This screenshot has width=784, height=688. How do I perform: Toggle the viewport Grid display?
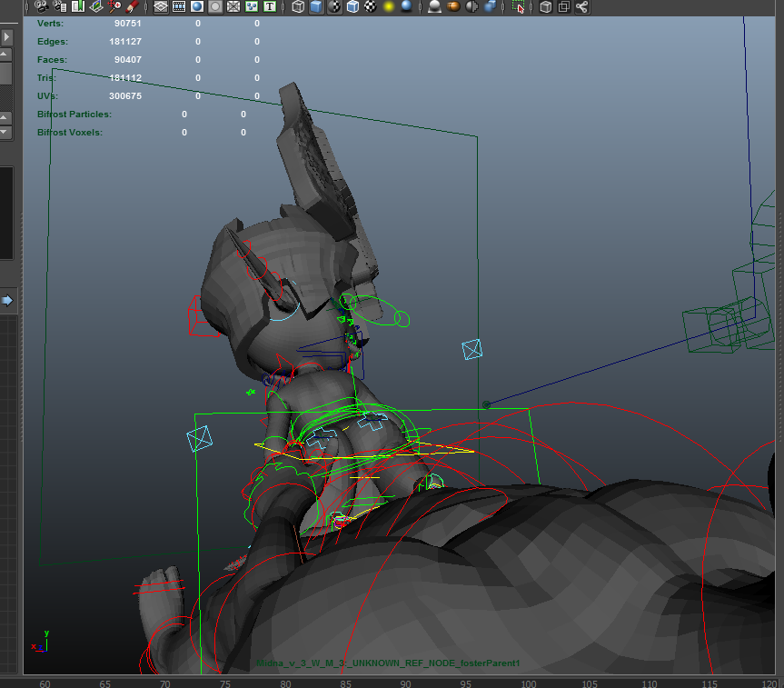pos(161,6)
